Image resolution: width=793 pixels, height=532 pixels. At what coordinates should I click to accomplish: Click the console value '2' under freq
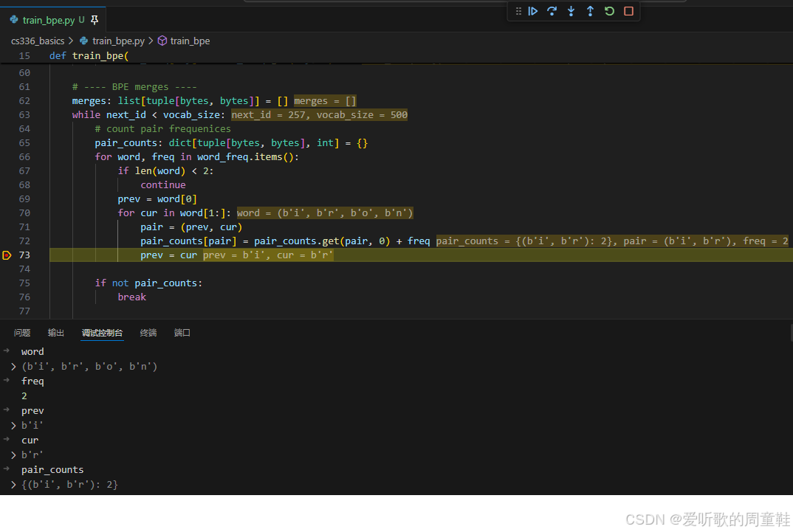[x=24, y=396]
